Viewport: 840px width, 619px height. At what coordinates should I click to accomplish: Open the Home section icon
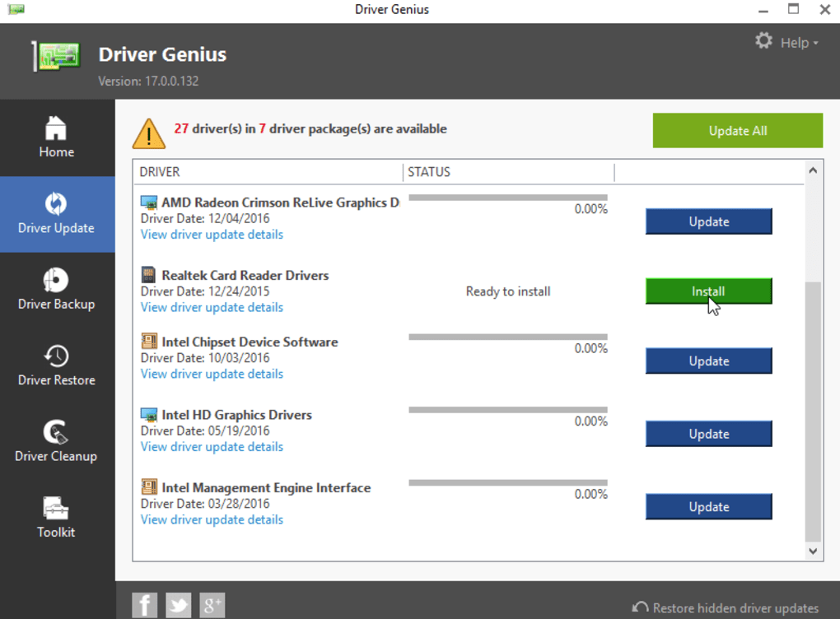coord(56,128)
